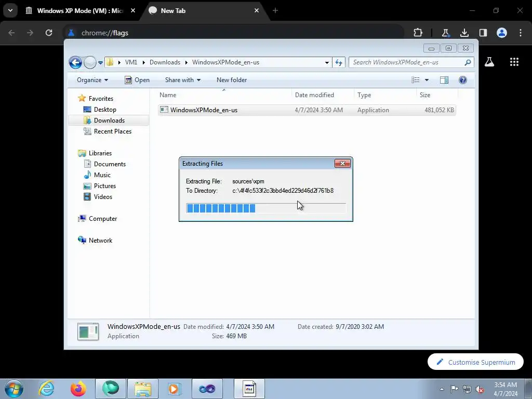Click the chrome://flags address bar
532x399 pixels.
pos(234,33)
